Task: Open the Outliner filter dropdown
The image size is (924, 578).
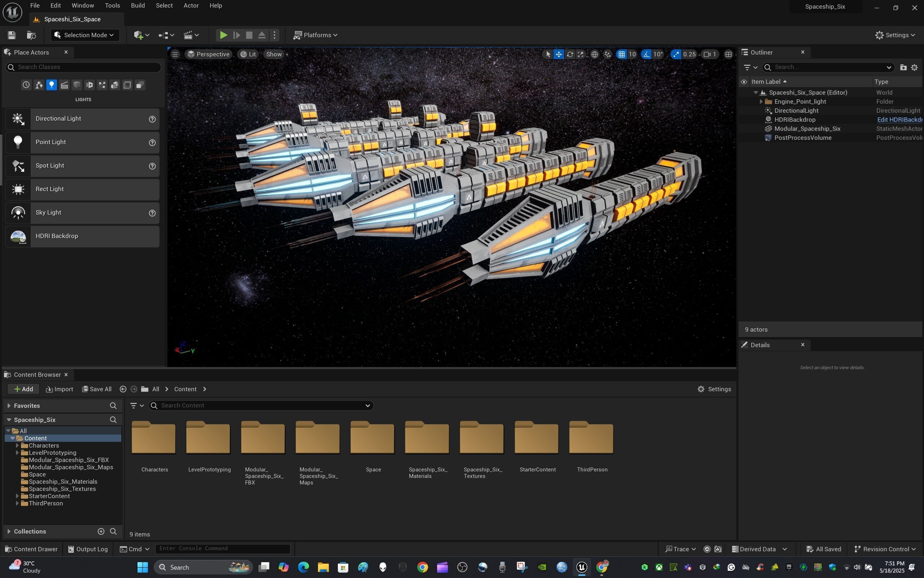Action: point(750,67)
